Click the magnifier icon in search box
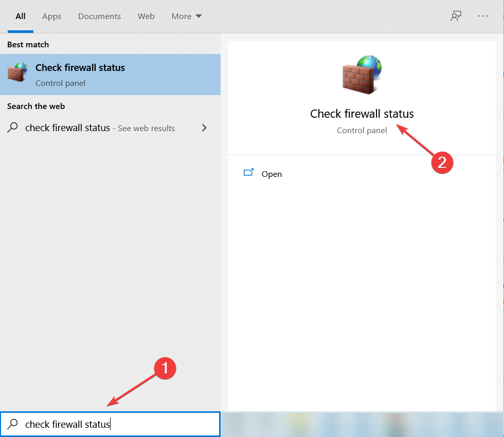The width and height of the screenshot is (504, 437). pos(12,424)
